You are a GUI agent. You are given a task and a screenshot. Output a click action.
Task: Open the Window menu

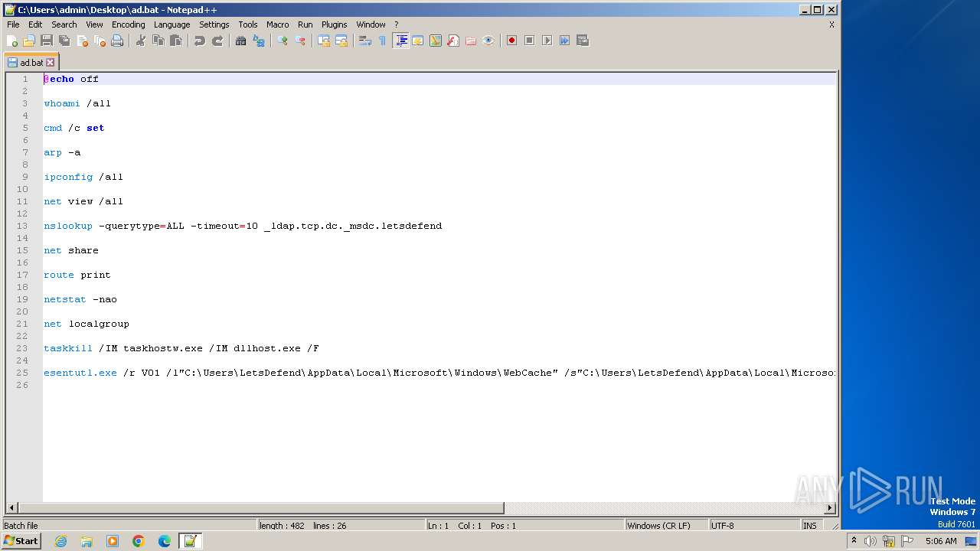(x=371, y=24)
